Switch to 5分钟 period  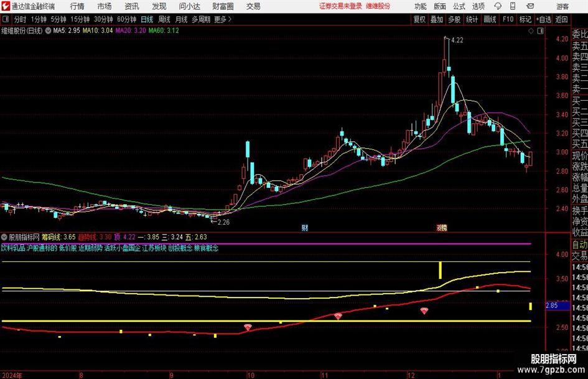click(x=58, y=19)
